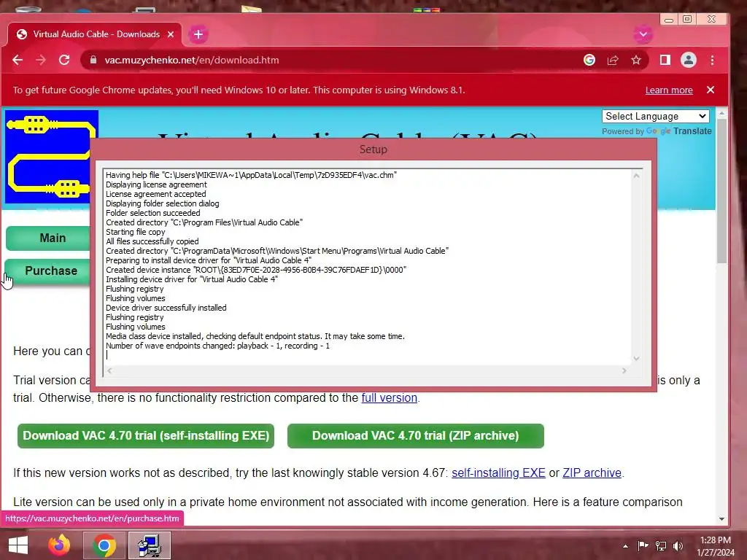Click the page scrollbar up arrow
Screen dimensions: 747x560
click(x=721, y=113)
